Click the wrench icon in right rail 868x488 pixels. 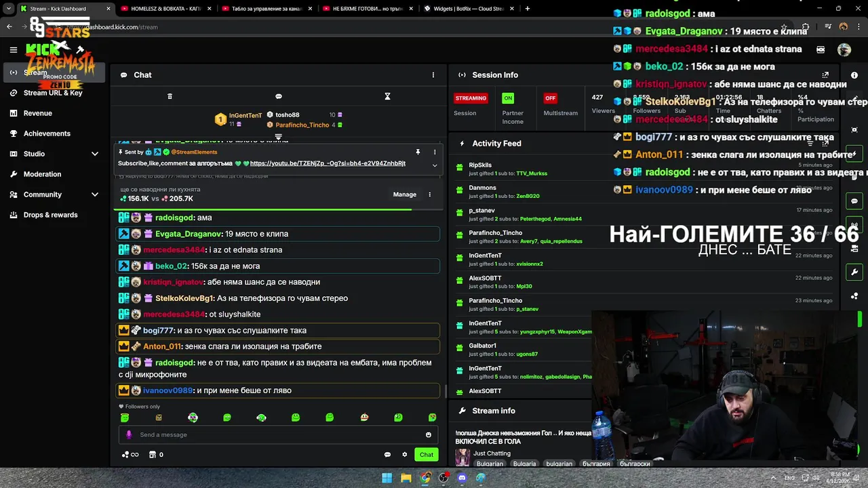point(854,272)
